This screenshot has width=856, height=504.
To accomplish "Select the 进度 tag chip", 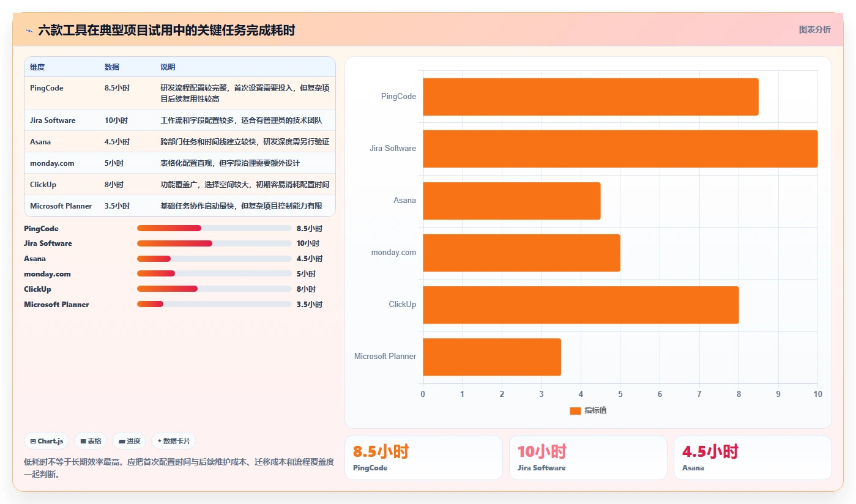I will point(129,441).
